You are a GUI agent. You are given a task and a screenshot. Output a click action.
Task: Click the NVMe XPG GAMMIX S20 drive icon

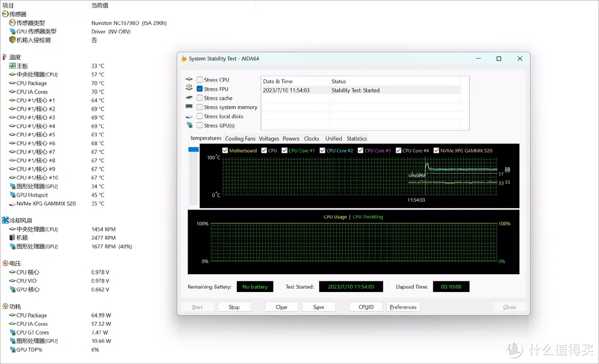pos(12,204)
